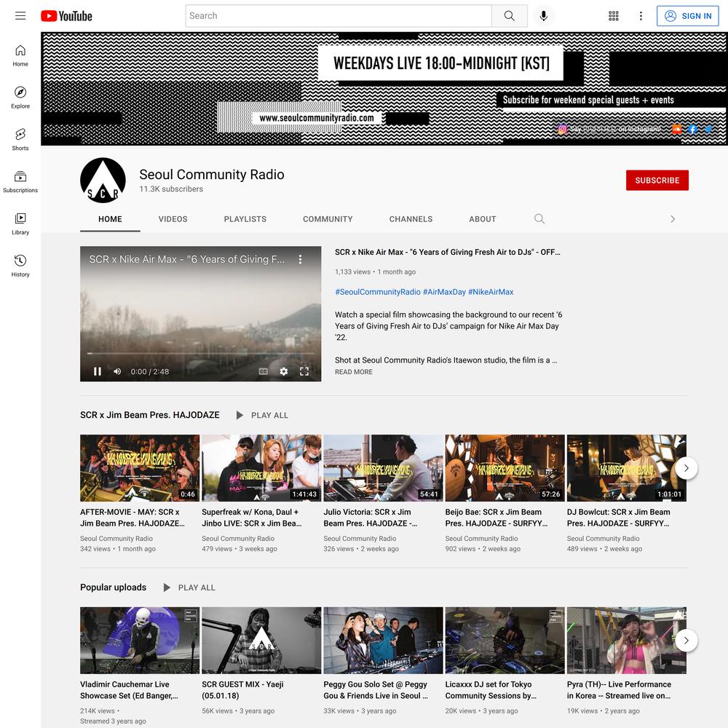Click the search magnifier button

point(510,16)
